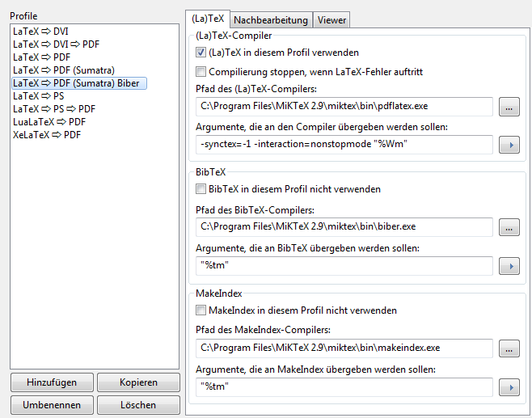Switch to the Nachbearbeitung tab
The image size is (532, 418).
coord(271,20)
